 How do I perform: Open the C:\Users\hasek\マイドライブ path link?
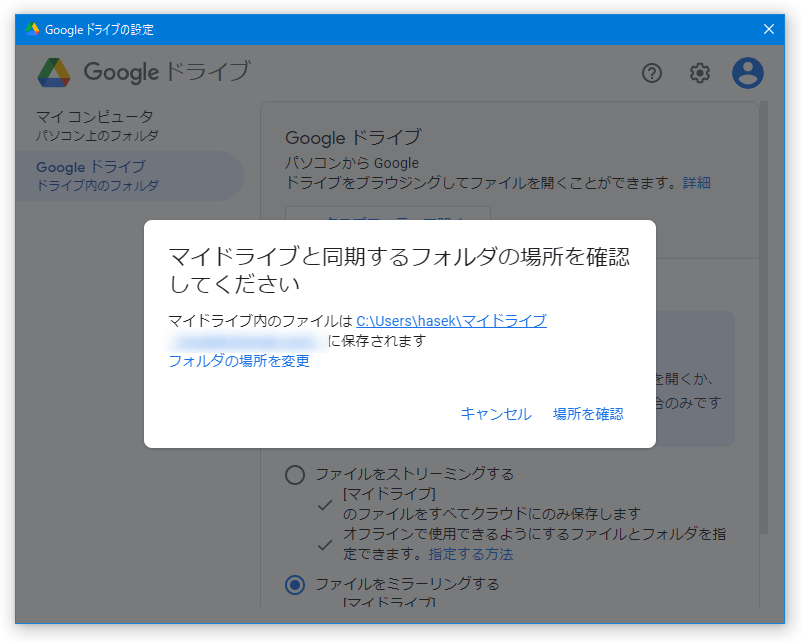pos(452,321)
